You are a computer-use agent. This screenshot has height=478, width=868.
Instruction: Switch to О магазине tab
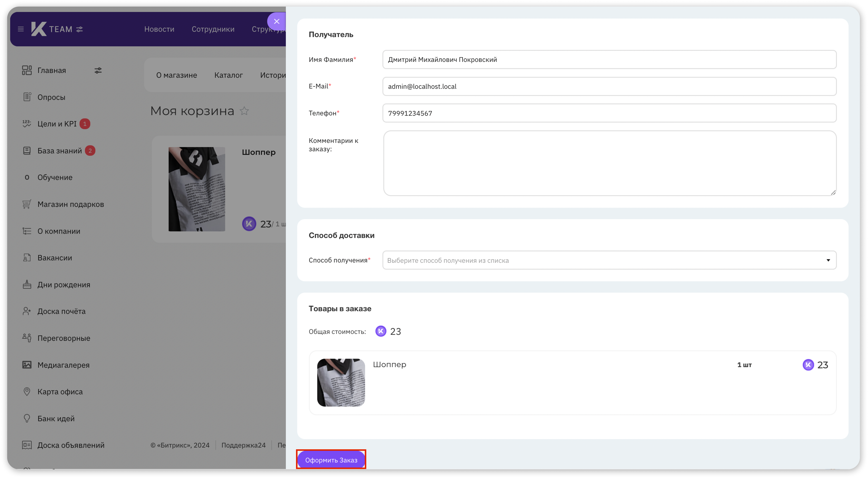[177, 75]
